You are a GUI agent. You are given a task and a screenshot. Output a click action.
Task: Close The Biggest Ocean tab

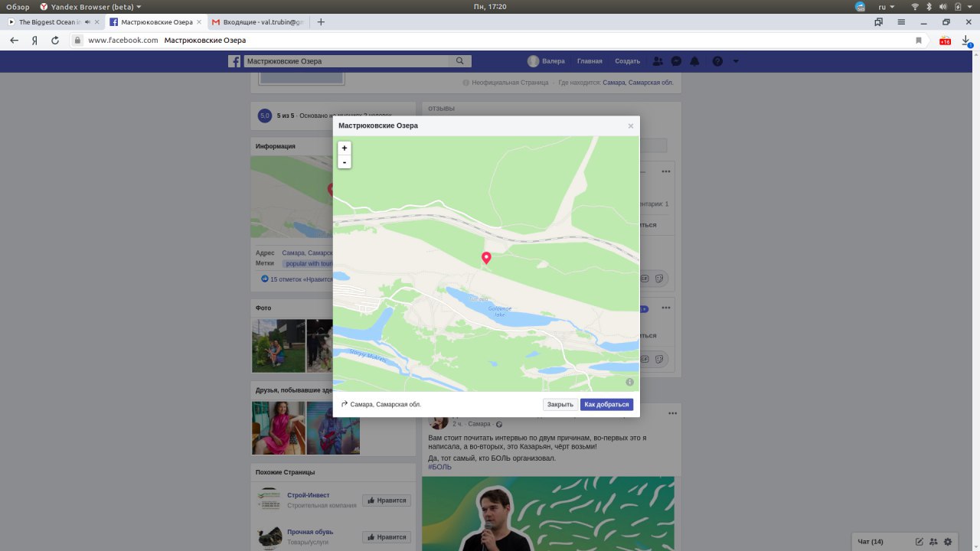coord(97,22)
